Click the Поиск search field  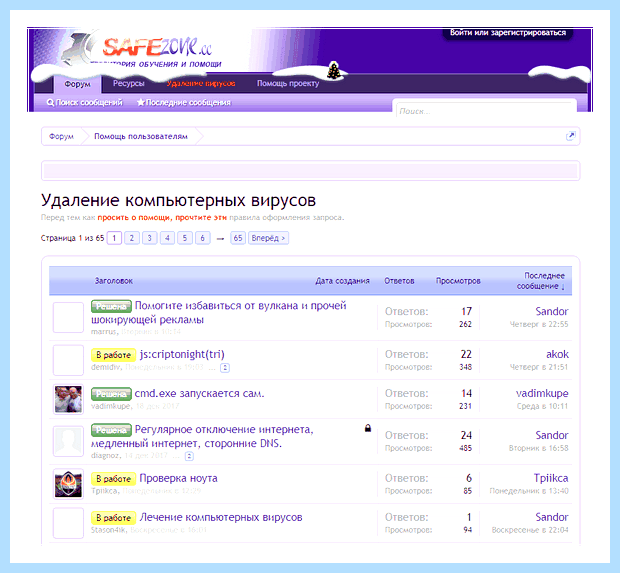[x=486, y=111]
